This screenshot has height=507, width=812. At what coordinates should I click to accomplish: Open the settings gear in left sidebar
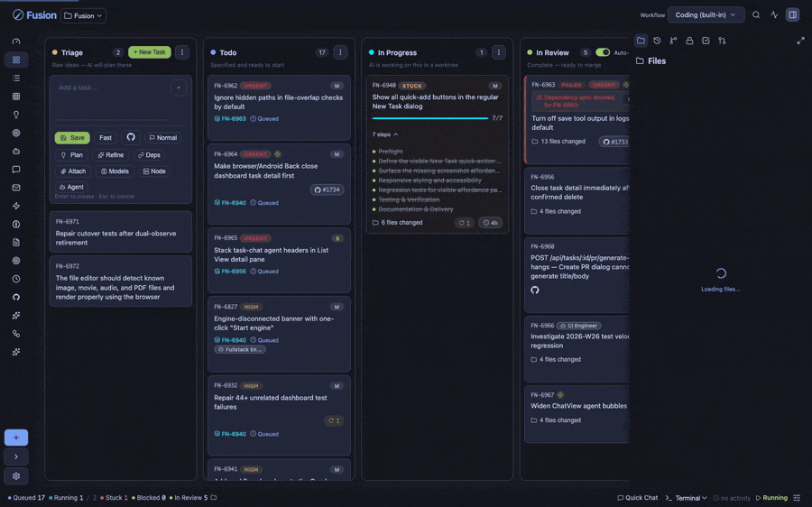tap(16, 476)
